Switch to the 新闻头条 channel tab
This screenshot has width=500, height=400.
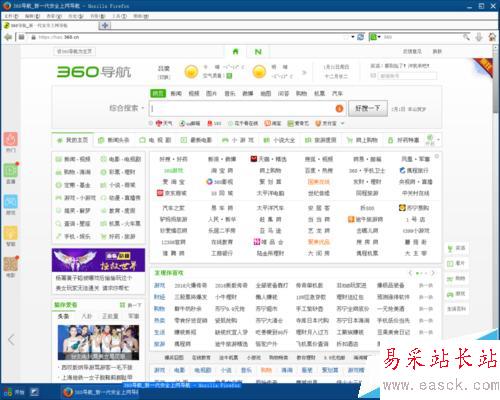coord(114,140)
